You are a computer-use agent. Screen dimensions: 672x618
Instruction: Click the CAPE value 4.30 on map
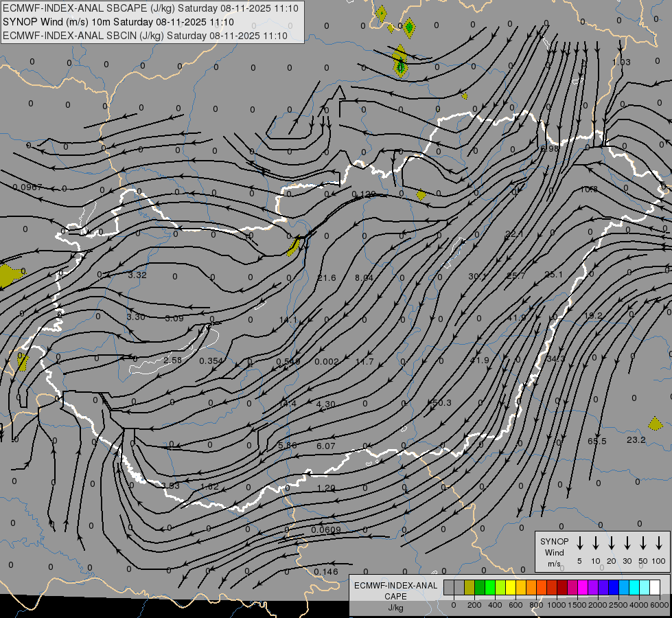click(x=326, y=404)
